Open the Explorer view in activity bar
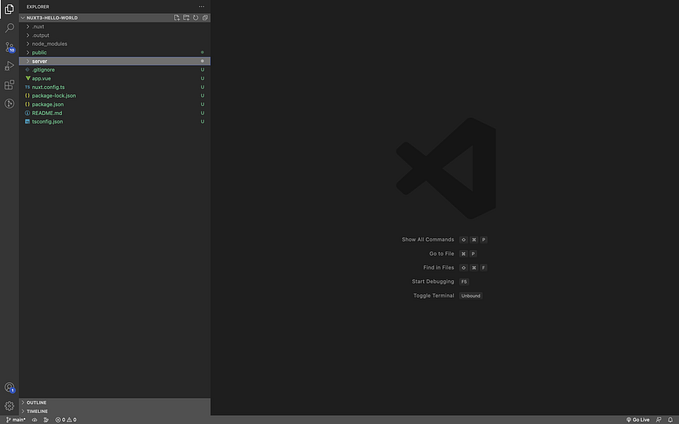 point(9,9)
